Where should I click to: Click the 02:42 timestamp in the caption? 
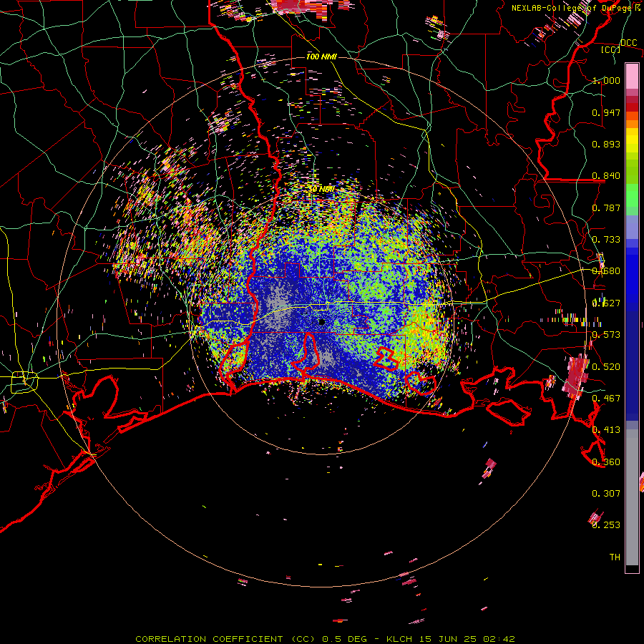499,639
